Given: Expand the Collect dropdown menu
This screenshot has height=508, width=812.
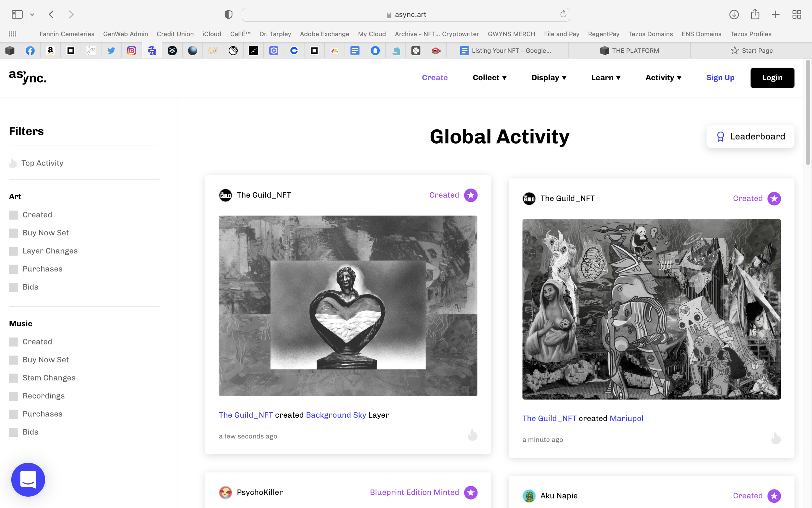Looking at the screenshot, I should tap(489, 78).
